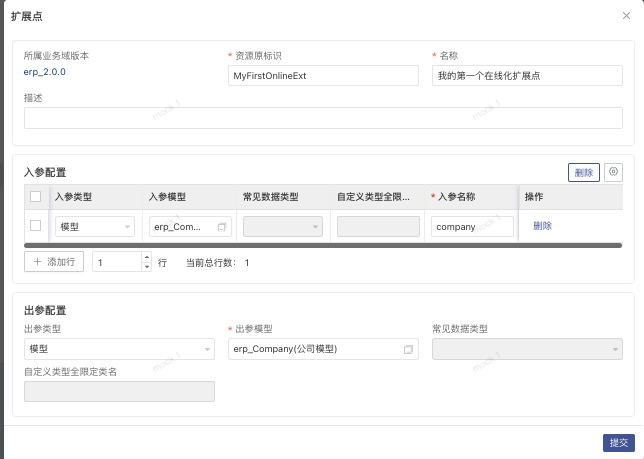Toggle select-all checkbox in table header
Screen dimensions: 644x459
point(36,197)
